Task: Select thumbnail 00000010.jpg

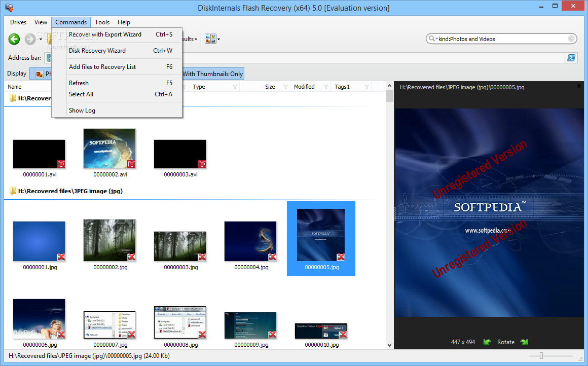Action: tap(321, 331)
